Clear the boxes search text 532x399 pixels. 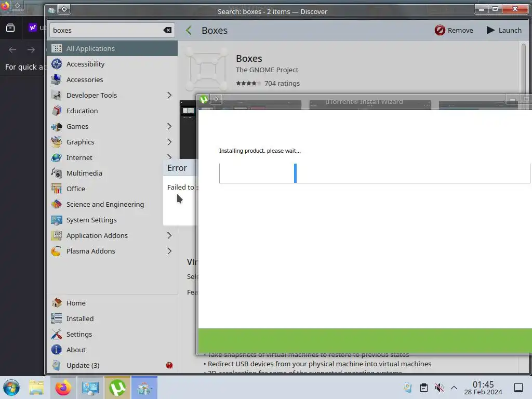(x=167, y=30)
